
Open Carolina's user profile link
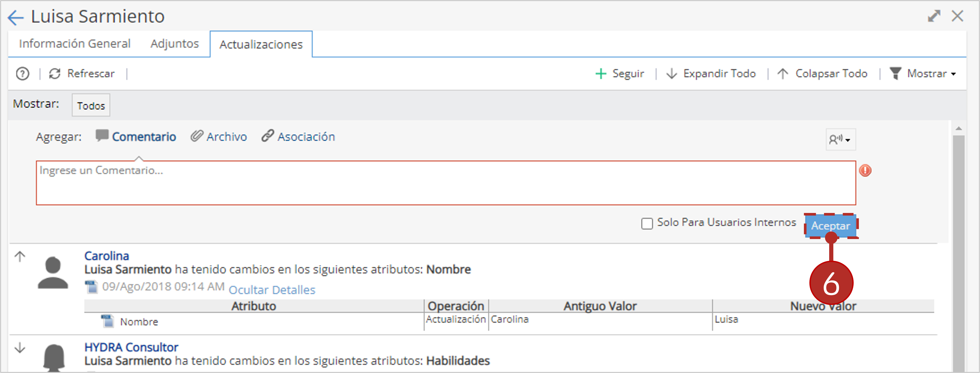coord(107,256)
